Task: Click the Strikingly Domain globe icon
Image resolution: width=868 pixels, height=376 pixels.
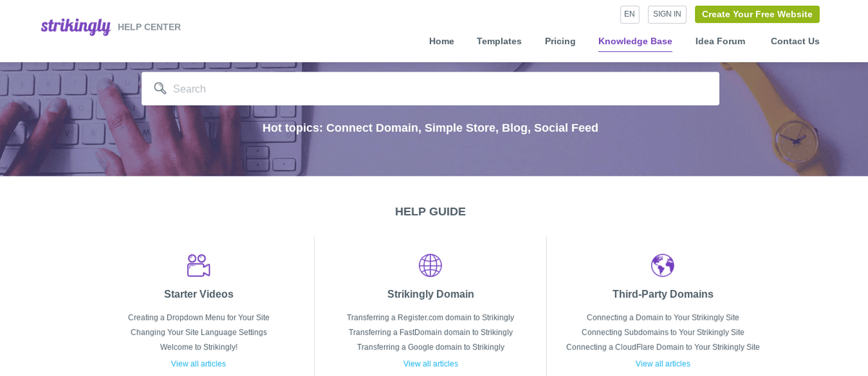Action: (x=430, y=265)
